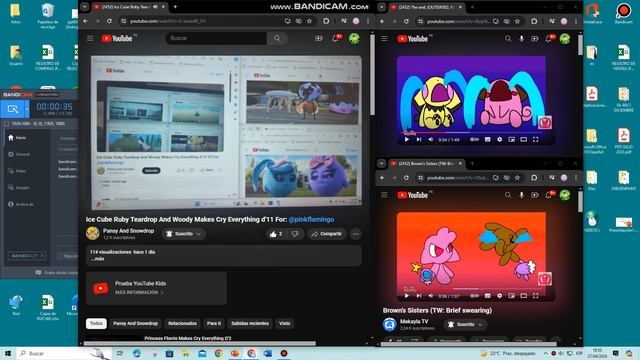Select the Relacionados filter chip
Image resolution: width=640 pixels, height=360 pixels.
(182, 323)
